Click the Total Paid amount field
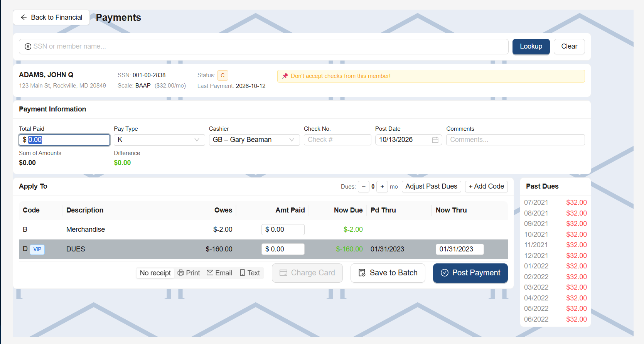644x344 pixels. pos(64,140)
